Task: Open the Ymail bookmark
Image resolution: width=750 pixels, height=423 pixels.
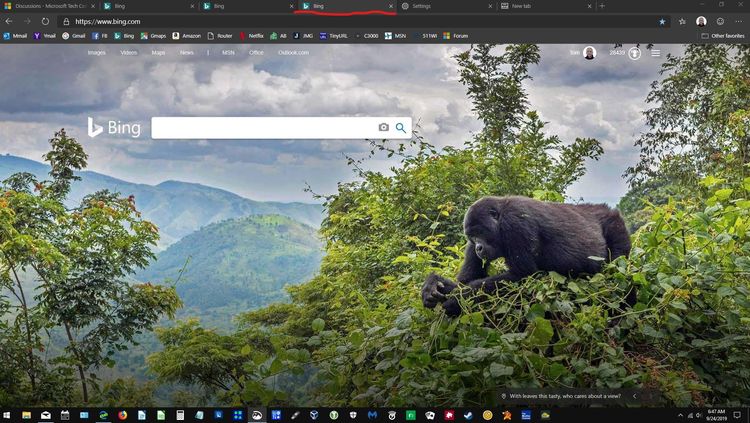Action: (x=44, y=36)
